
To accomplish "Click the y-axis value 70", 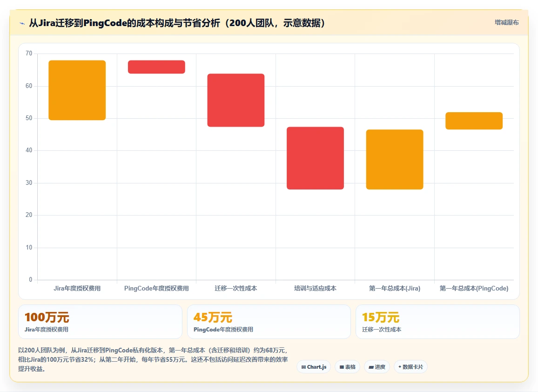I will 29,53.
